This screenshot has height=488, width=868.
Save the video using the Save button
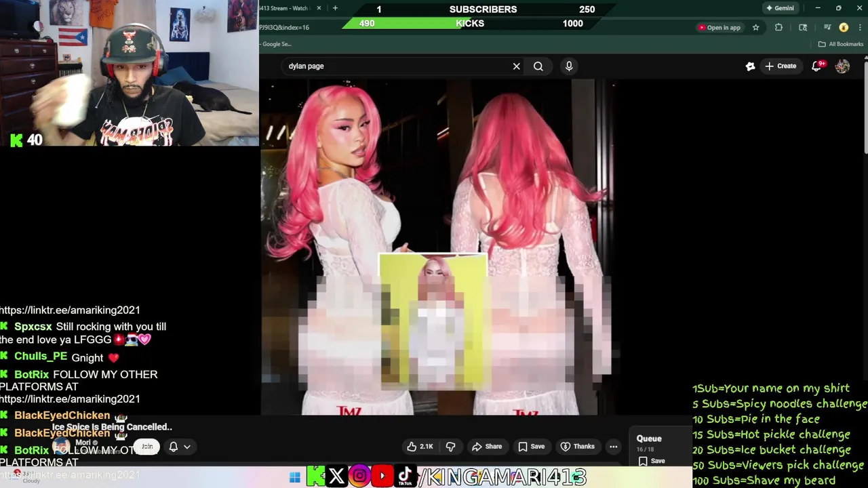(x=532, y=447)
